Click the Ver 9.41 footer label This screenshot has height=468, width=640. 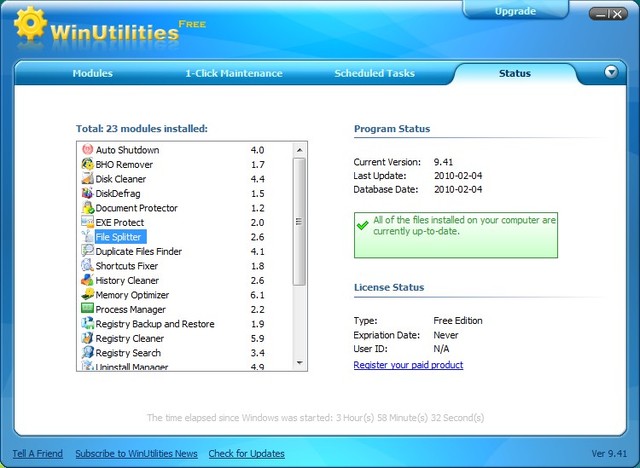tap(609, 454)
